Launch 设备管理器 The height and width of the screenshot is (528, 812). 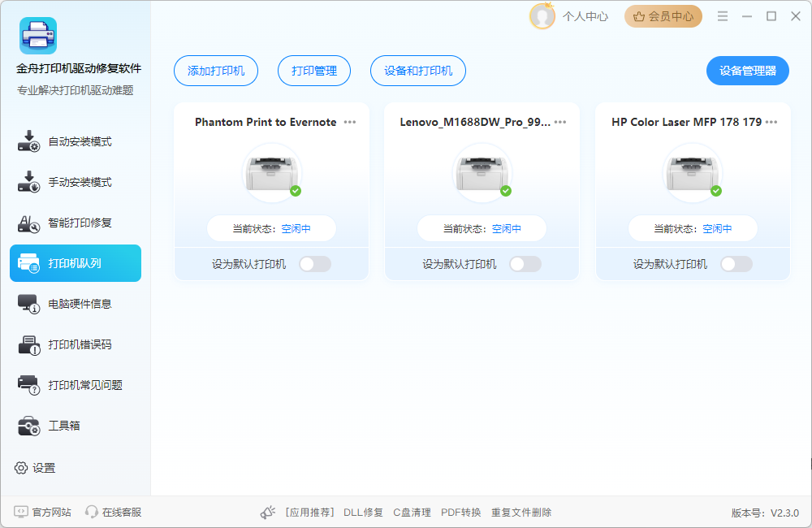tap(748, 71)
